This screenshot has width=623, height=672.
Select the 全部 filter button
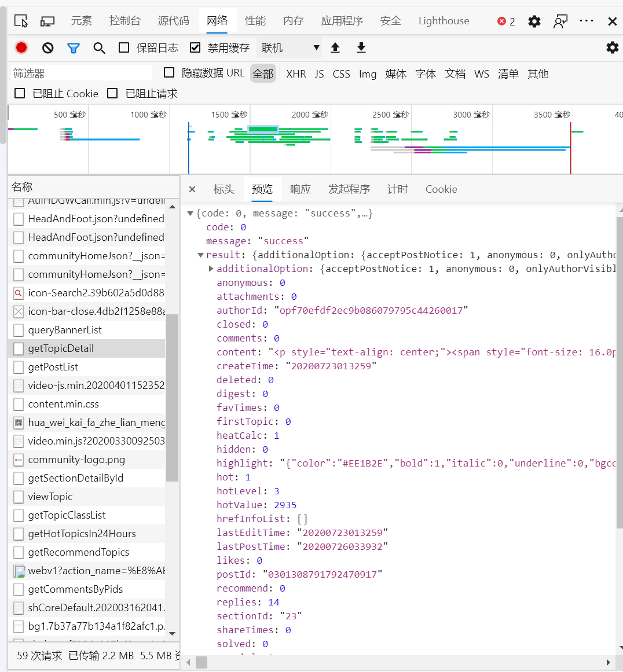click(x=263, y=74)
